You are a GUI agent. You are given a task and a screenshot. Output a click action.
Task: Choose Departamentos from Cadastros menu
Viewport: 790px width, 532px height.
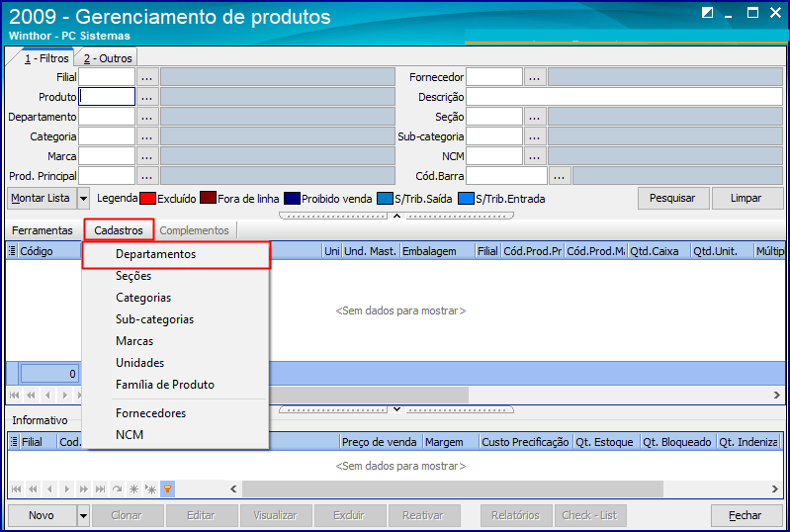coord(176,254)
